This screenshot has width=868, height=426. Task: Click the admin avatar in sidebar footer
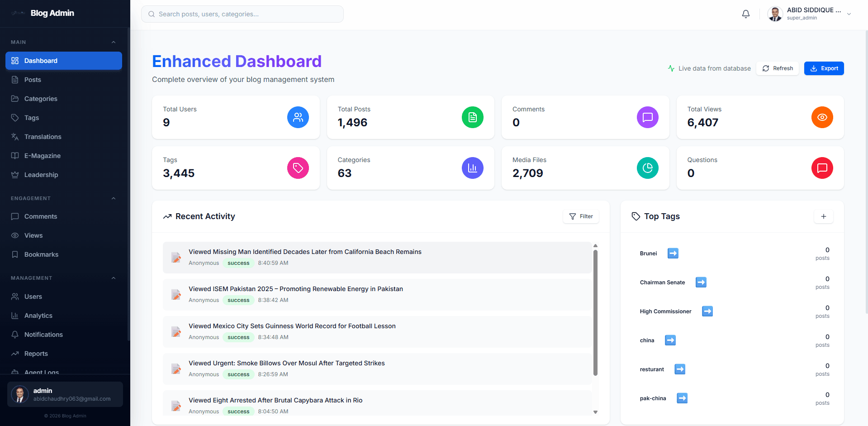pos(19,394)
